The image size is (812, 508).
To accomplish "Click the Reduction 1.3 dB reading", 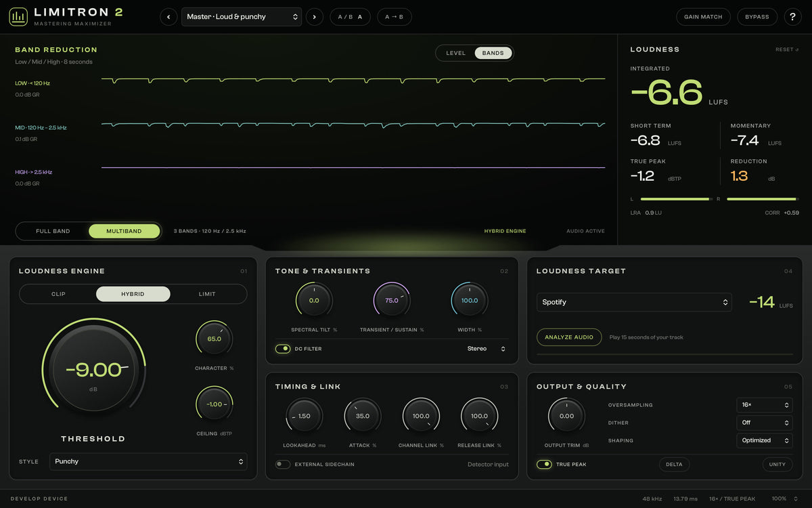I will [x=740, y=176].
